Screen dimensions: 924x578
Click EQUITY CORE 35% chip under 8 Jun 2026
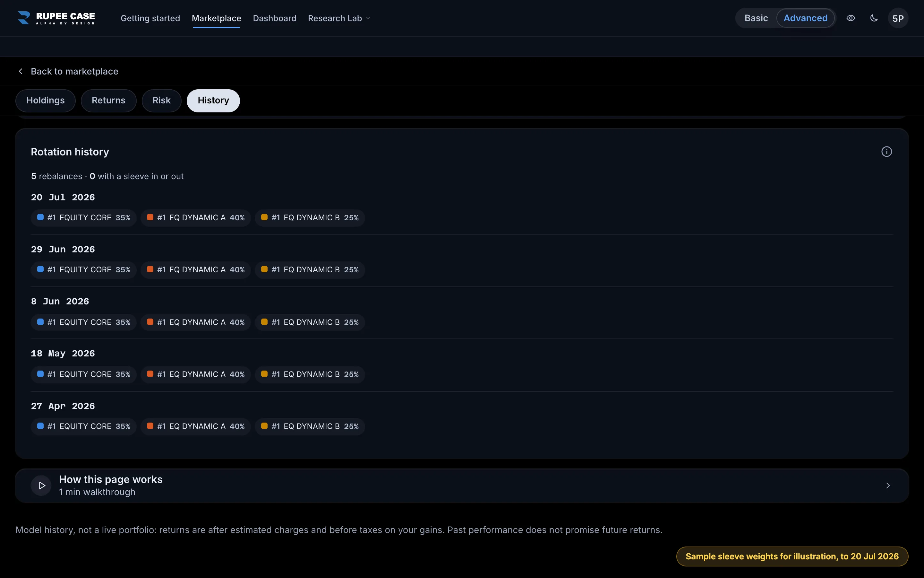pos(84,323)
